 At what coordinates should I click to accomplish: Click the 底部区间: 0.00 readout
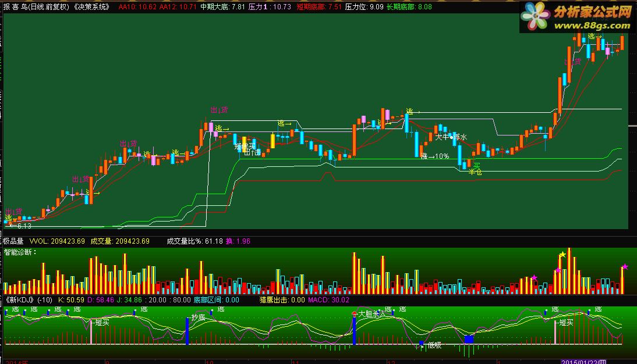[x=217, y=300]
